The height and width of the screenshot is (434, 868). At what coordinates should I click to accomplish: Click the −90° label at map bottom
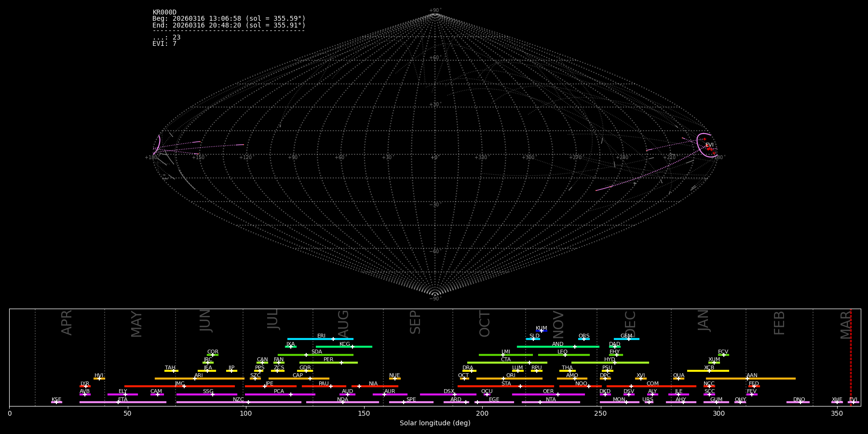tap(435, 299)
